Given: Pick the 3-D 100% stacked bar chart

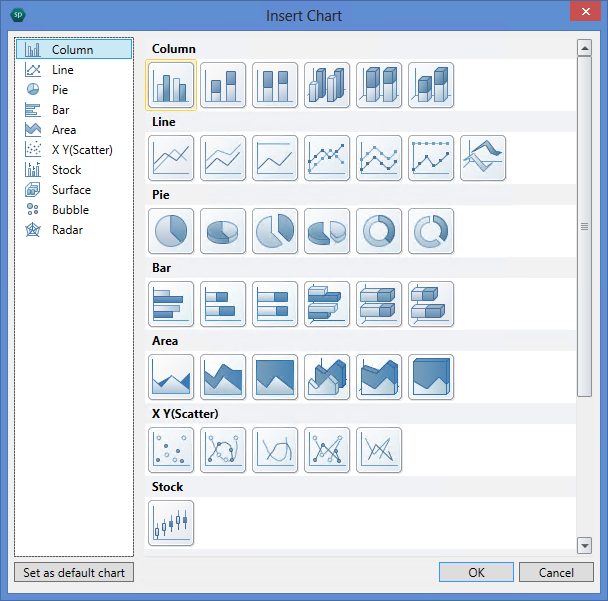Looking at the screenshot, I should click(379, 304).
